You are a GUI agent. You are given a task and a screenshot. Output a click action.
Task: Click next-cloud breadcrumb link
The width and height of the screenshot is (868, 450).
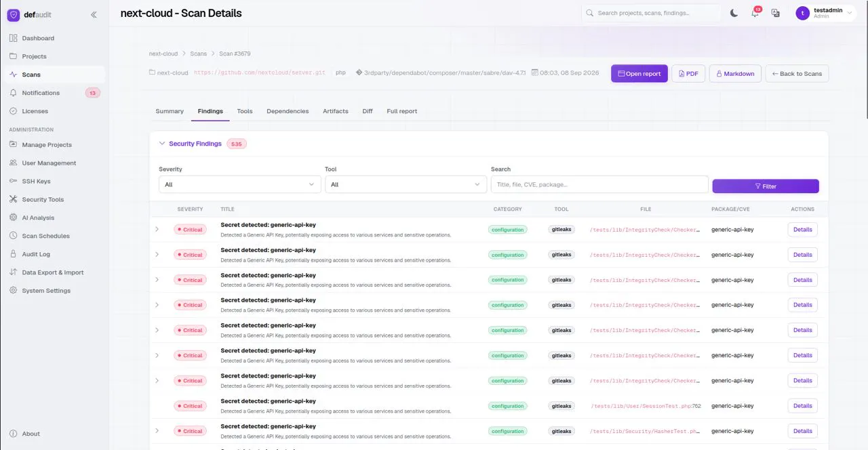click(x=163, y=54)
